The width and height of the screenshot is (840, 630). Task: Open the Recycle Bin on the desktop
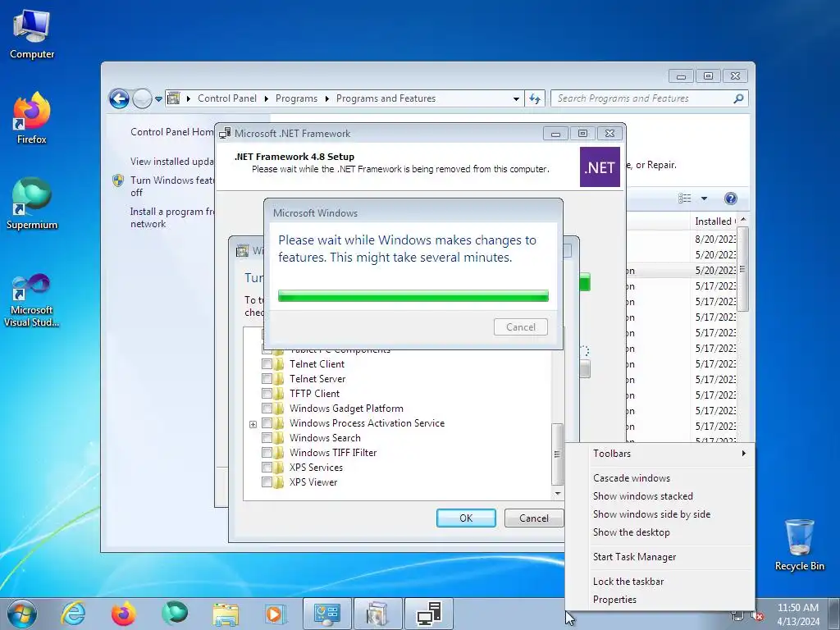point(799,545)
